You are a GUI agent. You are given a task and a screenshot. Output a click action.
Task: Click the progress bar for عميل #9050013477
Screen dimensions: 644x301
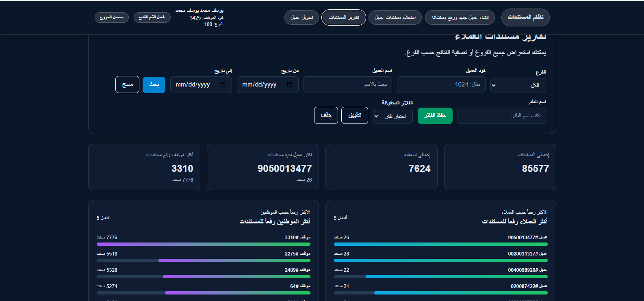coord(441,244)
